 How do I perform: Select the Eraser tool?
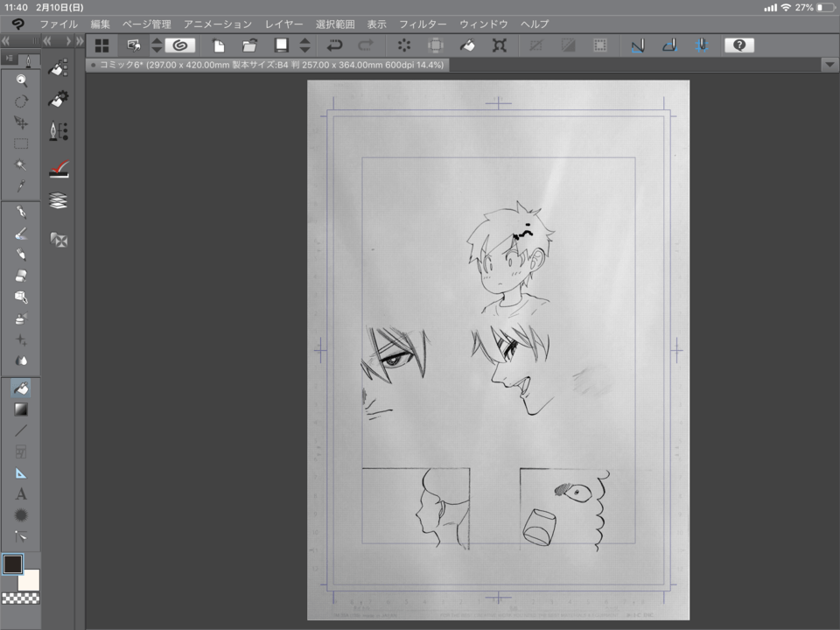click(x=21, y=276)
